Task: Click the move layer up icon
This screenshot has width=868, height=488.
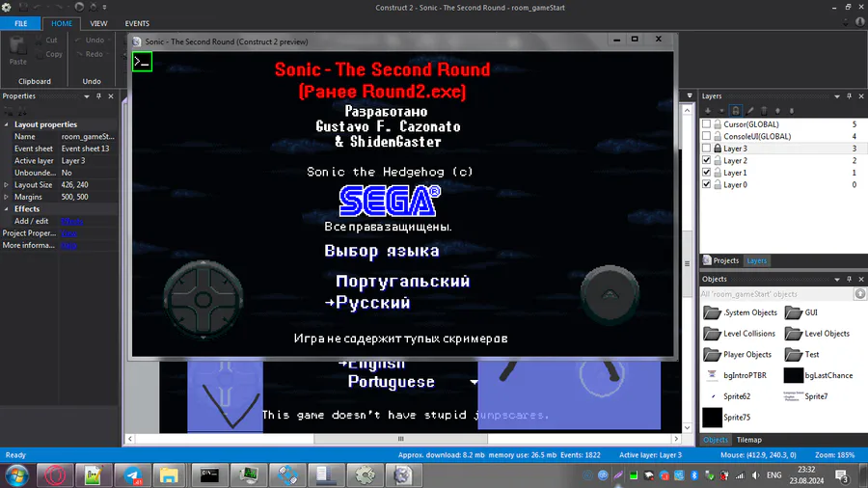Action: [x=777, y=111]
